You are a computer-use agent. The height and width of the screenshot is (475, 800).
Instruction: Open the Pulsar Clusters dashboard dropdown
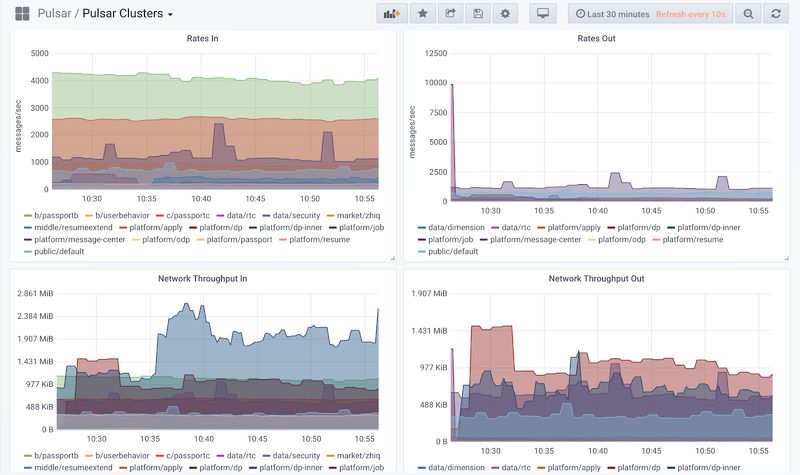tap(128, 14)
